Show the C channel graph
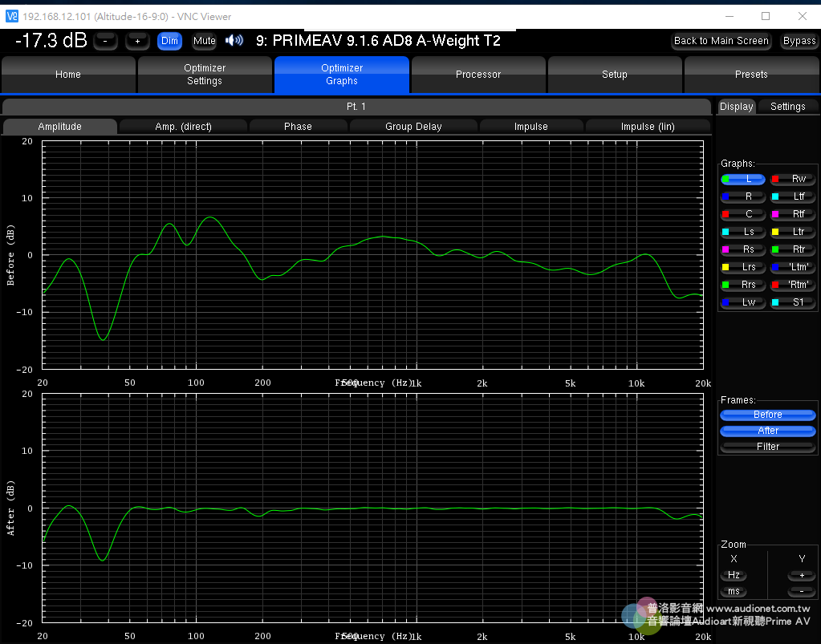821x644 pixels. (742, 214)
